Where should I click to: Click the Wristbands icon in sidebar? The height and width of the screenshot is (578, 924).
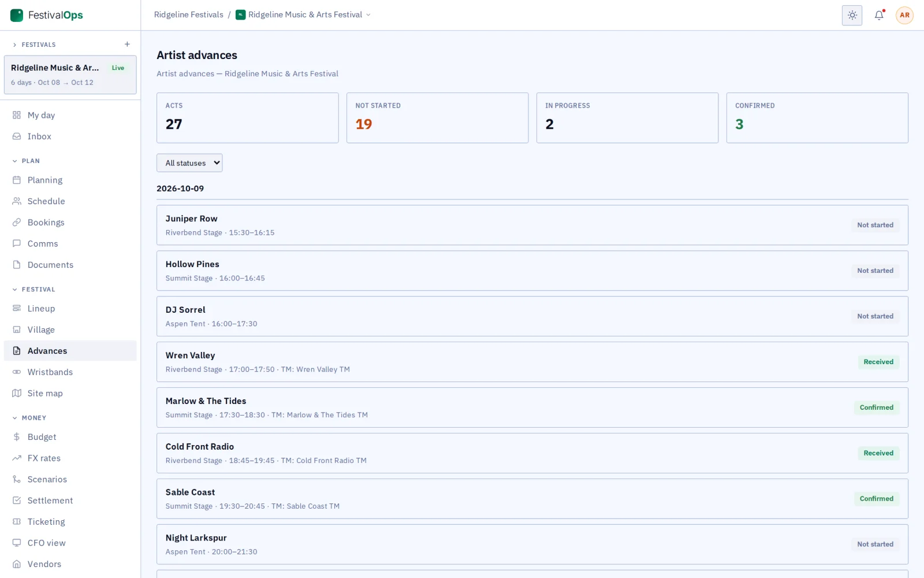click(17, 372)
